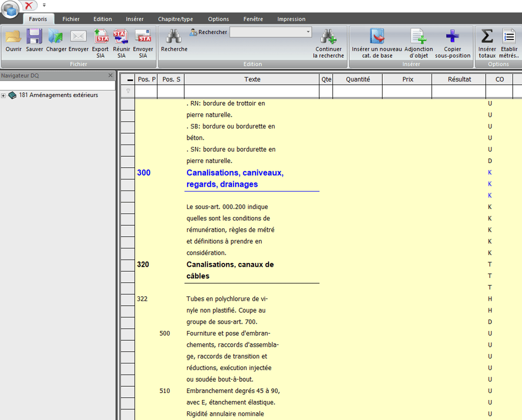Click heading 'Canalisations, canaux de'

click(x=230, y=265)
